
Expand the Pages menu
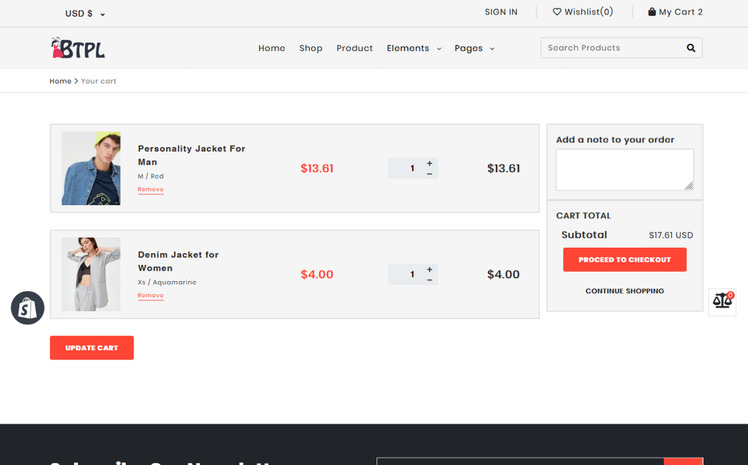point(474,48)
